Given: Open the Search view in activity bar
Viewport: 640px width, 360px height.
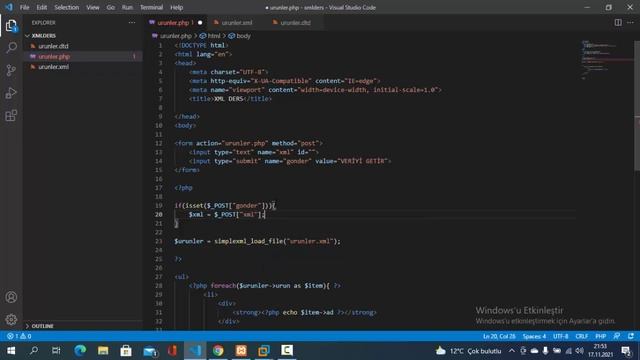Looking at the screenshot, I should click(11, 47).
